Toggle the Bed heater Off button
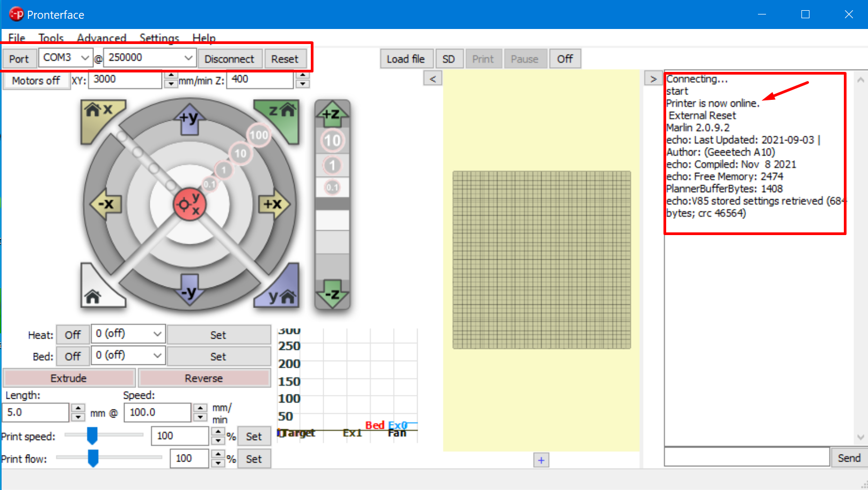The image size is (868, 490). pyautogui.click(x=72, y=356)
